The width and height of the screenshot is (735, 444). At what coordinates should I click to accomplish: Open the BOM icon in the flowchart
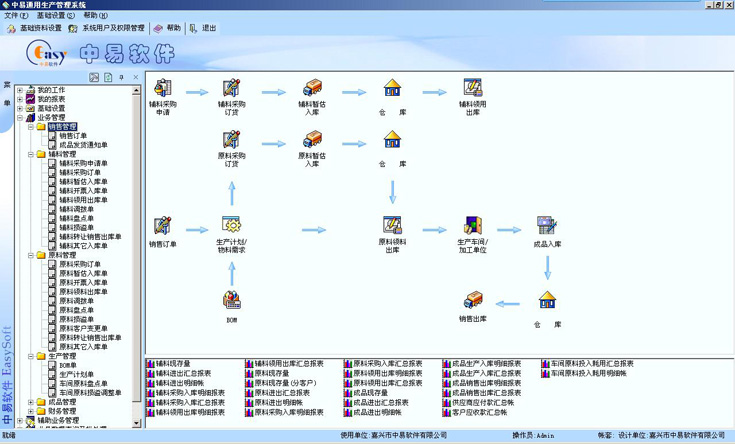(232, 300)
